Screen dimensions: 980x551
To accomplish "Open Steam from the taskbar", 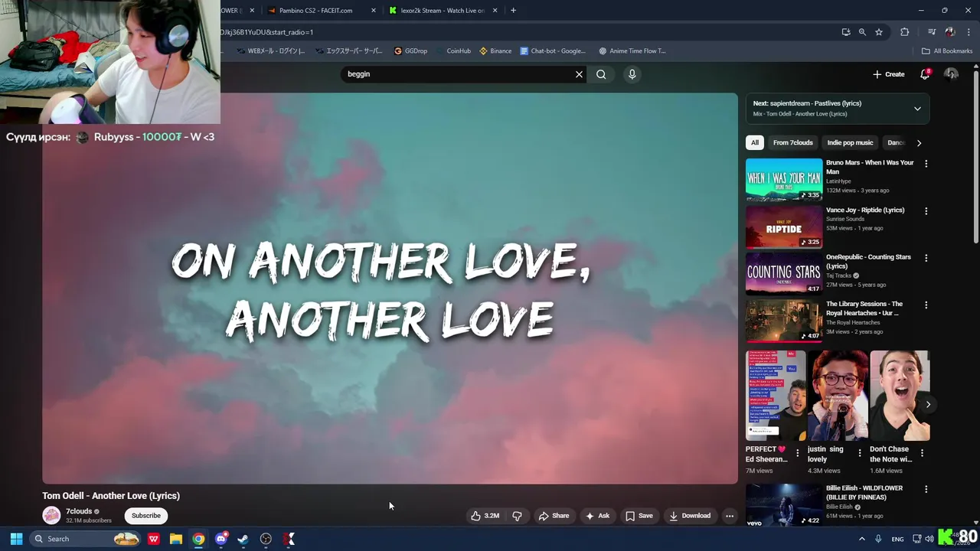I will pos(243,539).
